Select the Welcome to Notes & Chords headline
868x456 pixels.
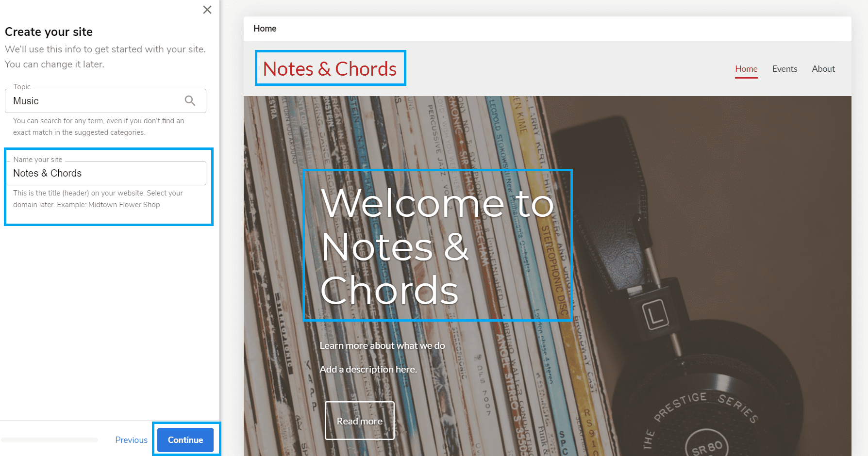point(437,245)
